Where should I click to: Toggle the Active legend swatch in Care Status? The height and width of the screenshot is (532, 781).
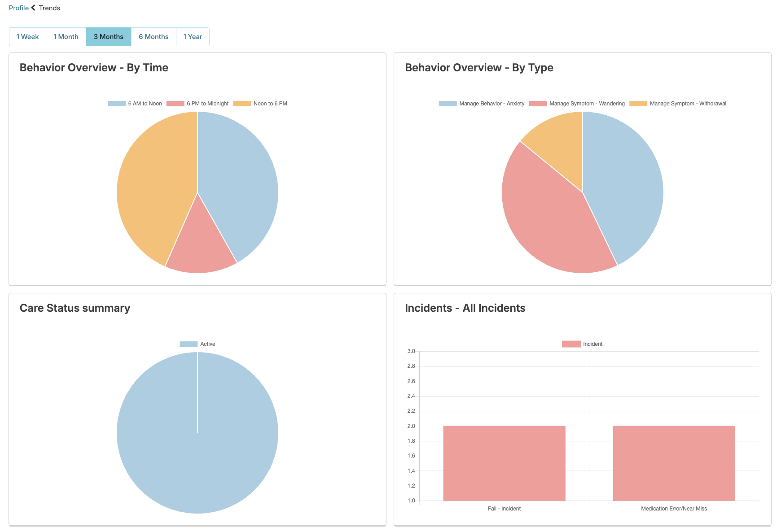pyautogui.click(x=189, y=344)
